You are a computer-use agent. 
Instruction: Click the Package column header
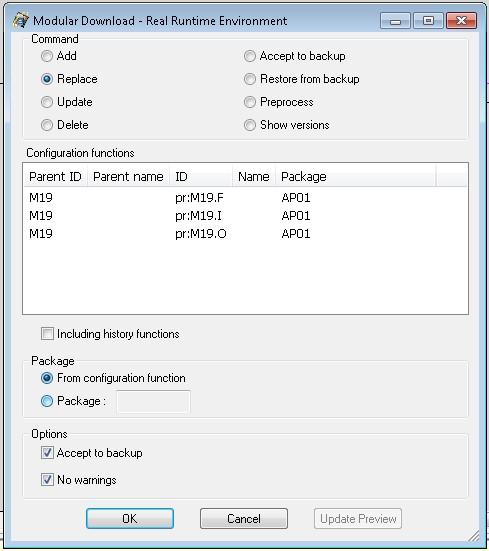356,176
